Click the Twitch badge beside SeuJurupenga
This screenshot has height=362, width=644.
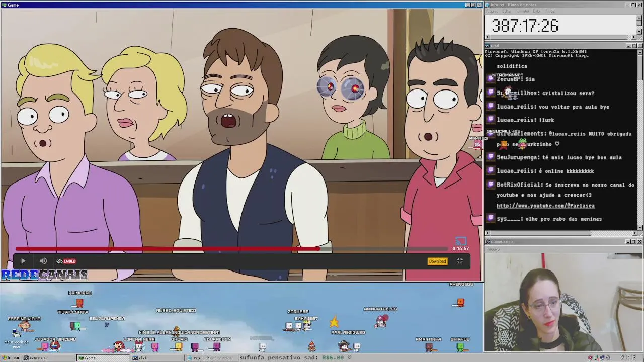(491, 157)
